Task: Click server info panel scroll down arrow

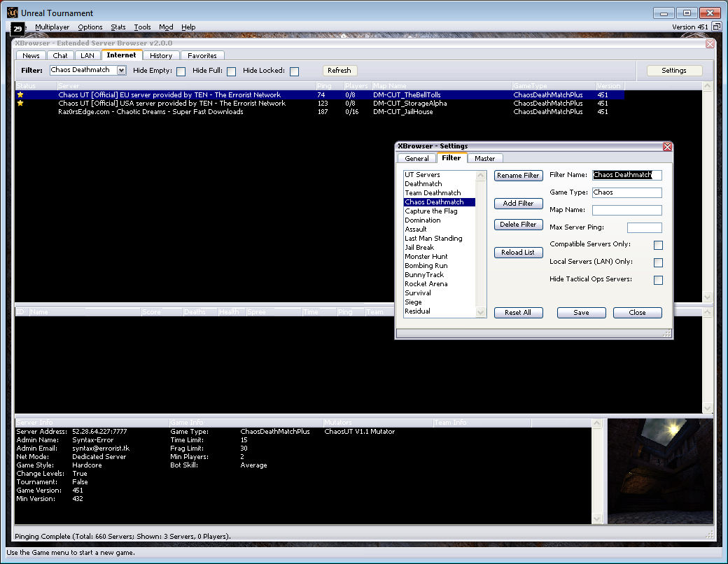Action: click(x=597, y=519)
